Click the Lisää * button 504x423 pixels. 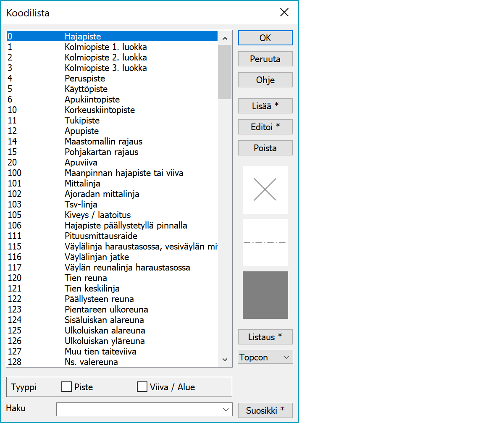click(265, 106)
